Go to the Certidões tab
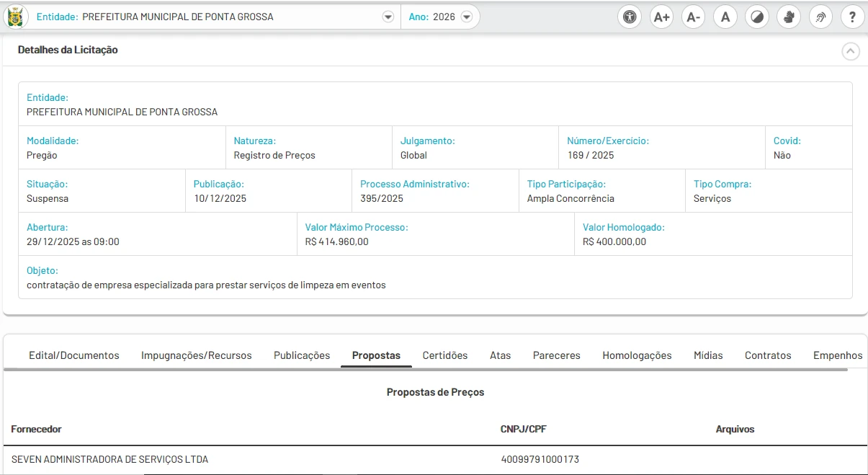868x475 pixels. (444, 355)
